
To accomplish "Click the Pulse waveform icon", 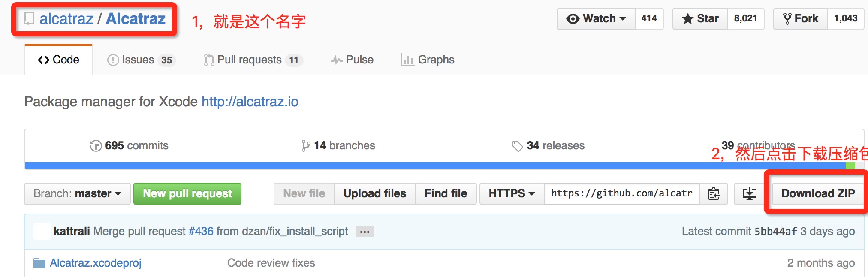I will pos(337,60).
